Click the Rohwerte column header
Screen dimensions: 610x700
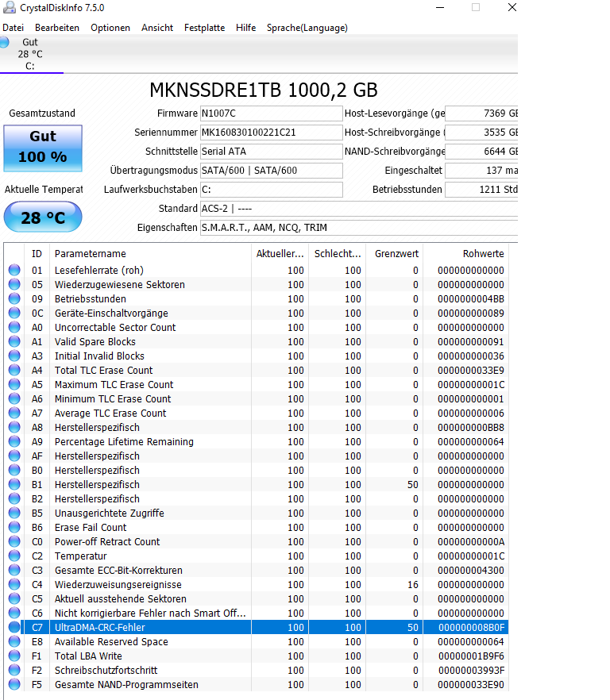(x=465, y=254)
